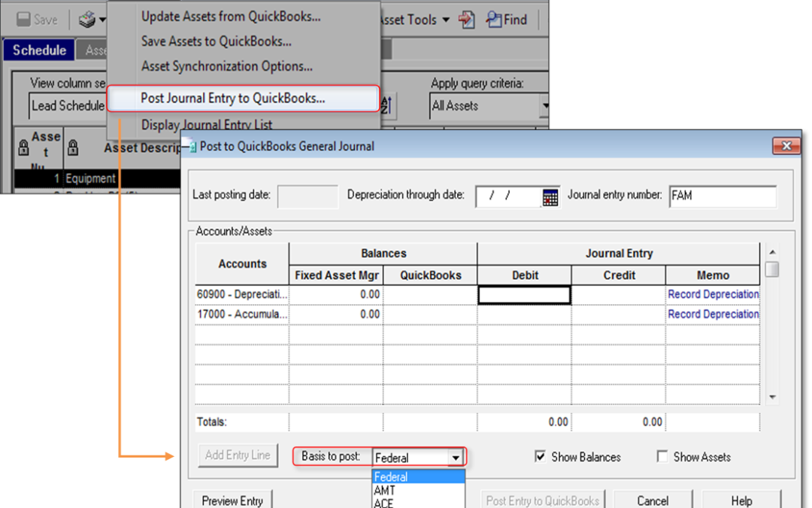
Task: Click the grid scrollbar down arrow
Action: pyautogui.click(x=772, y=397)
